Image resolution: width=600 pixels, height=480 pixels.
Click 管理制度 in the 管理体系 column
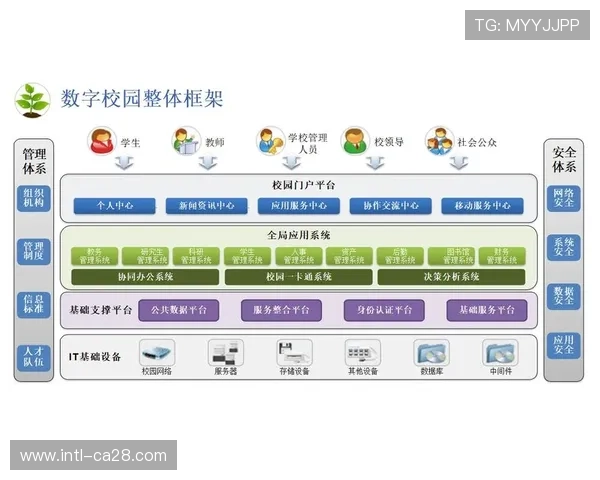click(x=34, y=251)
